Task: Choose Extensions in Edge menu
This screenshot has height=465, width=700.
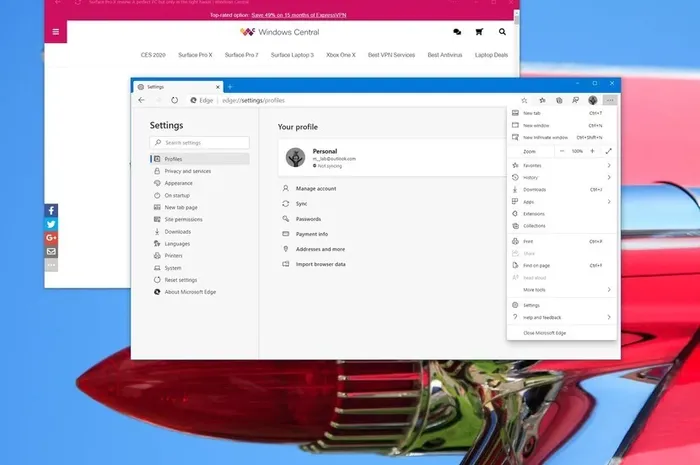Action: click(x=562, y=214)
